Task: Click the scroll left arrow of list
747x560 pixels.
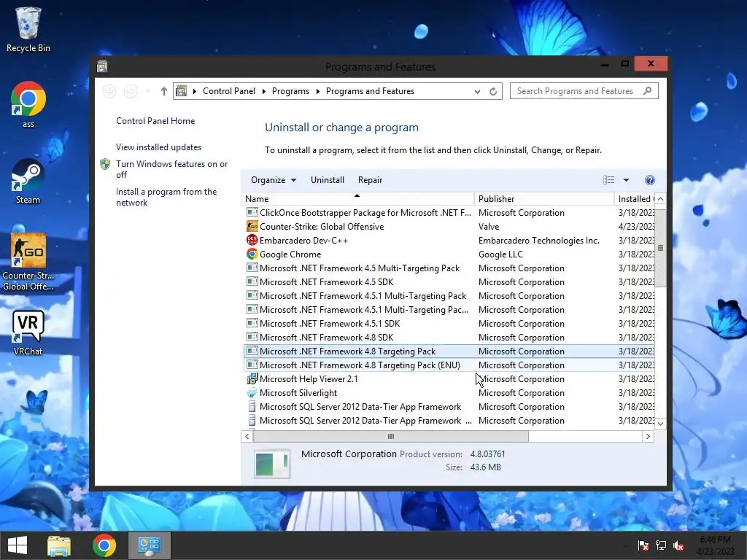Action: (x=247, y=436)
